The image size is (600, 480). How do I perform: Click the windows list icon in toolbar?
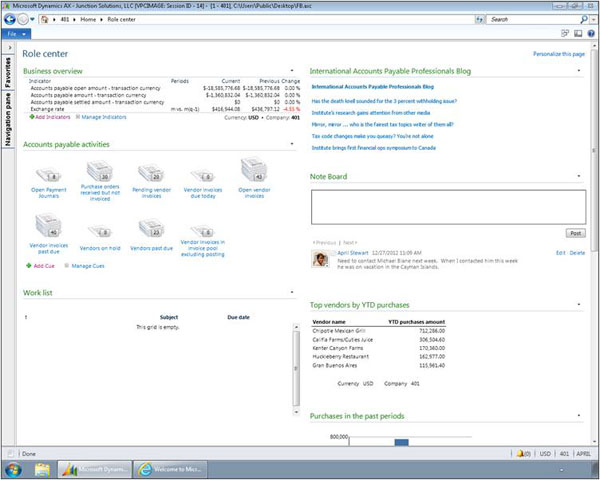click(x=565, y=34)
